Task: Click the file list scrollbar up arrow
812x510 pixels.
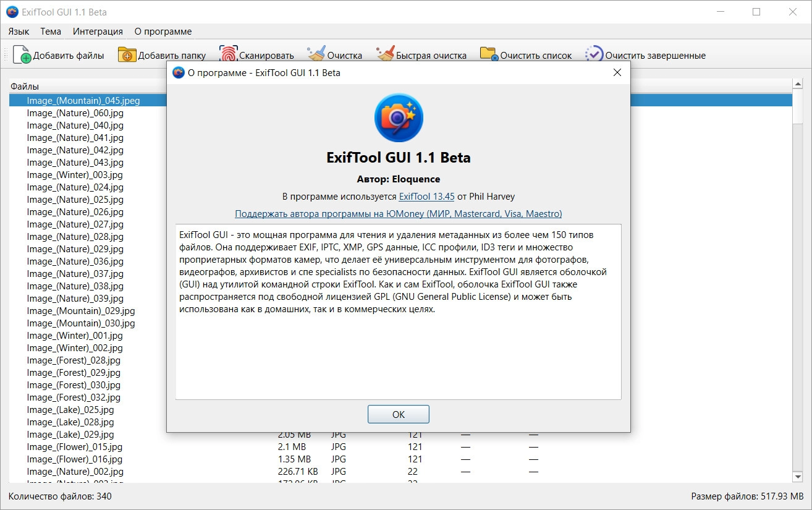Action: click(798, 85)
